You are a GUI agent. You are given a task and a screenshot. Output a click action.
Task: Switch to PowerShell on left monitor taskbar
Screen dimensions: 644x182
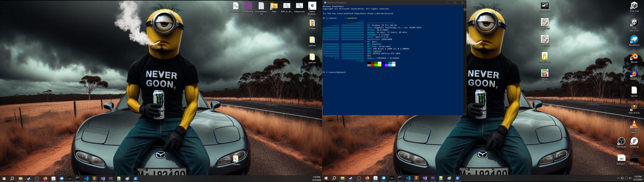pyautogui.click(x=136, y=178)
